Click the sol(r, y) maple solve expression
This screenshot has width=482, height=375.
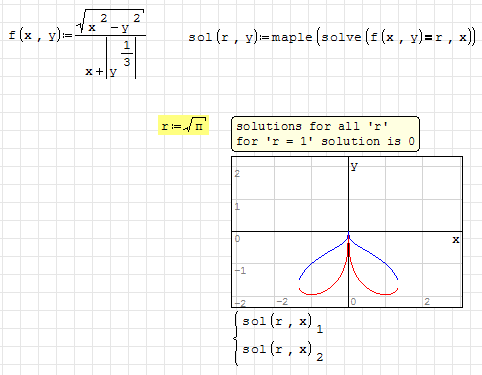coord(332,37)
